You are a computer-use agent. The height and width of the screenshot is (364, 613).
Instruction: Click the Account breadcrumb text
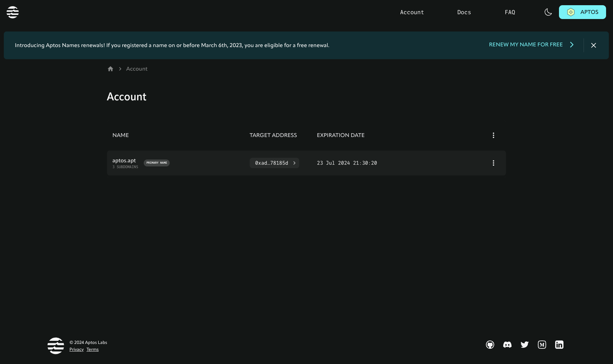click(x=136, y=69)
